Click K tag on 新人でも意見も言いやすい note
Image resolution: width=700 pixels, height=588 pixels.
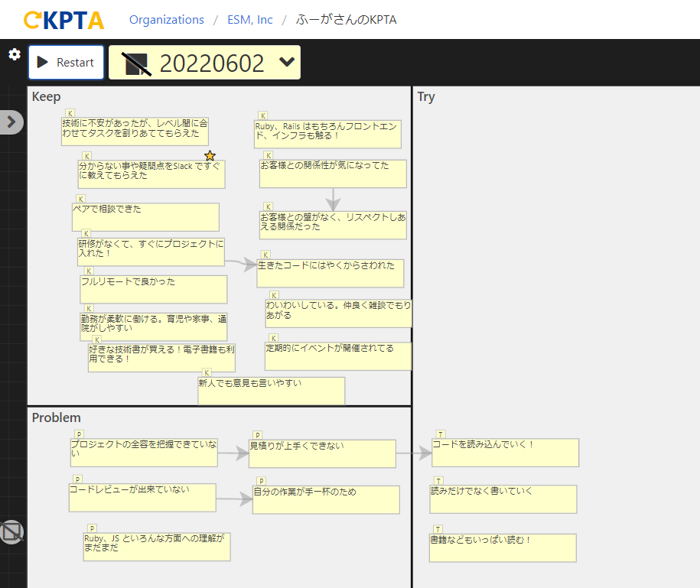coord(207,373)
